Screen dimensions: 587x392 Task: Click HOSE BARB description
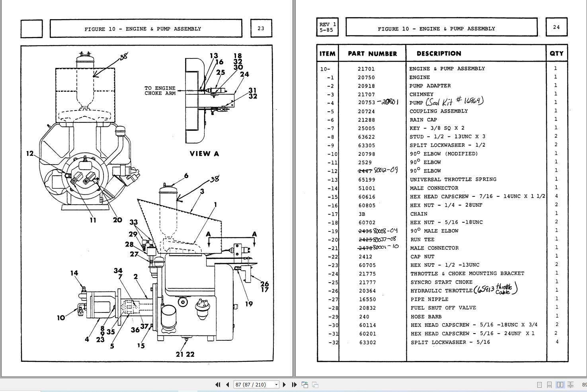coord(426,316)
